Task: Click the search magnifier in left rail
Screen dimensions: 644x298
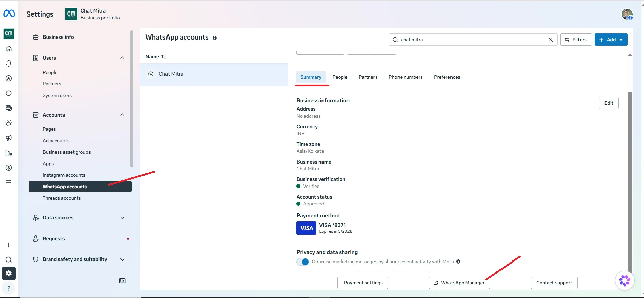Action: tap(9, 260)
